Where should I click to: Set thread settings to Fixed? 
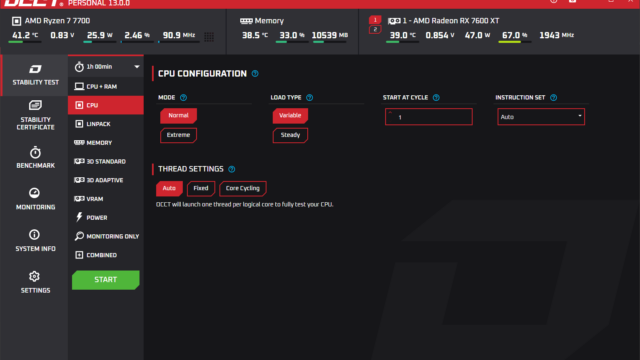point(201,189)
